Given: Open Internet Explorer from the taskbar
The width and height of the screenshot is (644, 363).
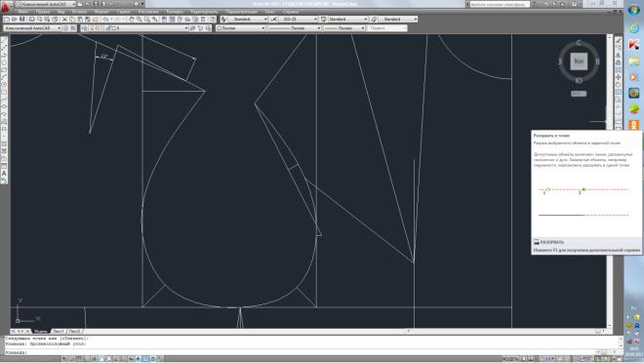Looking at the screenshot, I should coord(633,28).
